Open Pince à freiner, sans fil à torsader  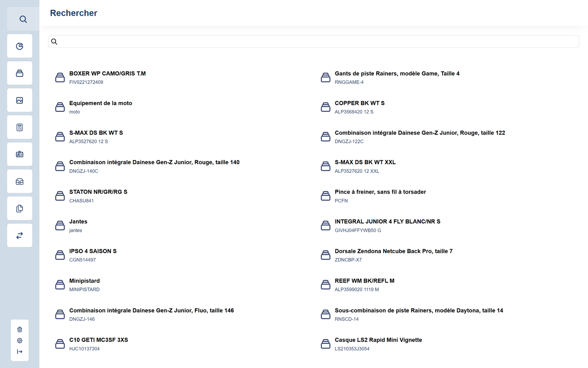tap(380, 192)
